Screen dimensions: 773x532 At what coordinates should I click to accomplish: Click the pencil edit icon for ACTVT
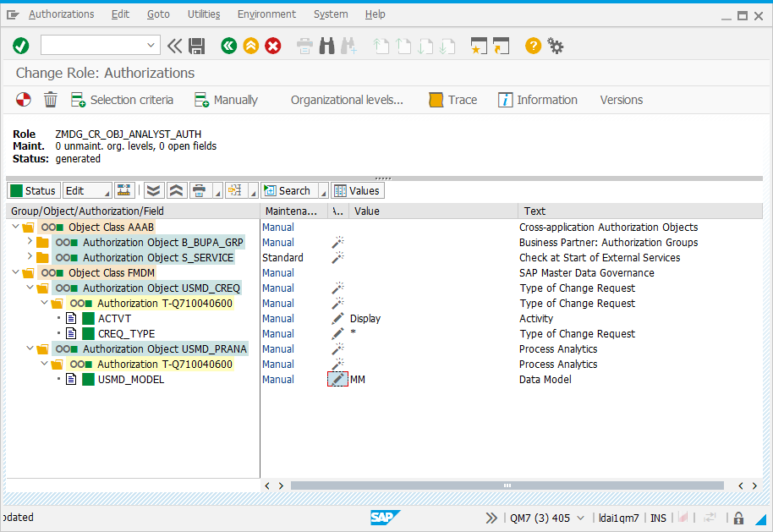click(x=337, y=319)
